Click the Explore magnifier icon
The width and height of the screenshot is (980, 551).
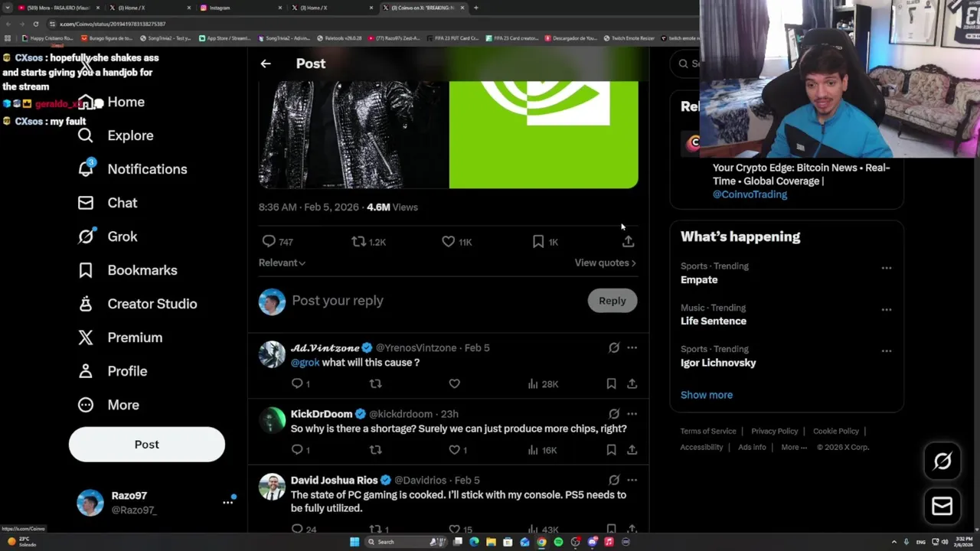[x=86, y=135]
